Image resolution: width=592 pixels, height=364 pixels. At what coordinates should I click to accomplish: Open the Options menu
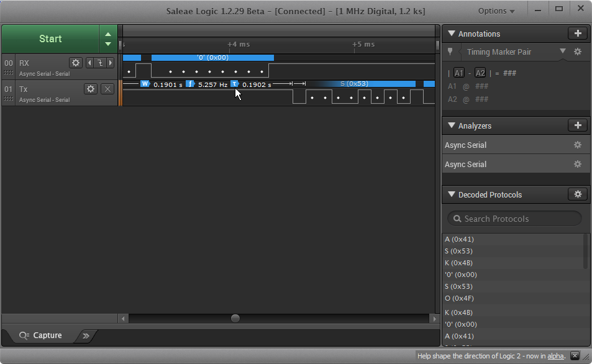[x=496, y=11]
